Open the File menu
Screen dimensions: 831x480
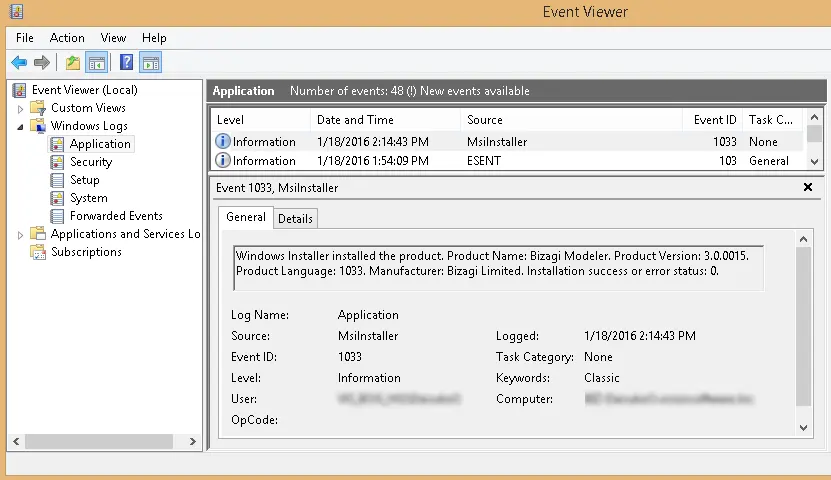point(24,38)
